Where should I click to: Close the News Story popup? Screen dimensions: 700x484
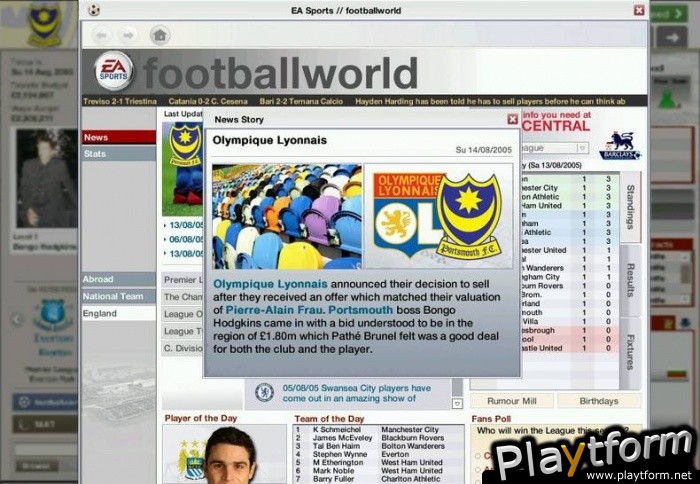tap(512, 119)
